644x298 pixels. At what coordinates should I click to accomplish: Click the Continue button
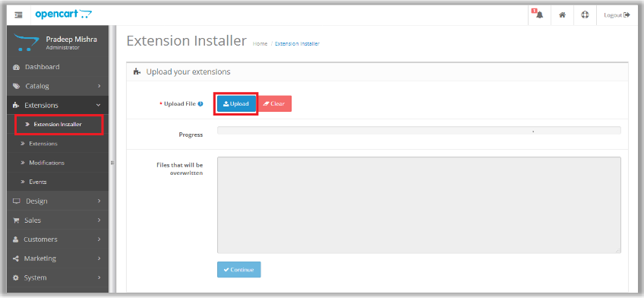(238, 270)
